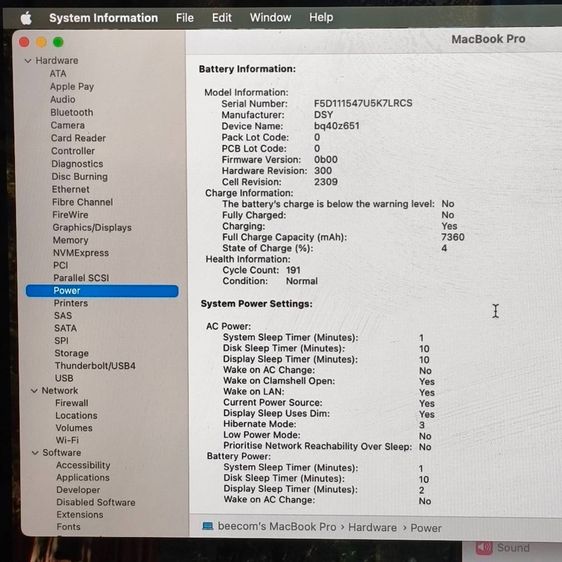562x562 pixels.
Task: Select Wi-Fi under Network
Action: [67, 440]
